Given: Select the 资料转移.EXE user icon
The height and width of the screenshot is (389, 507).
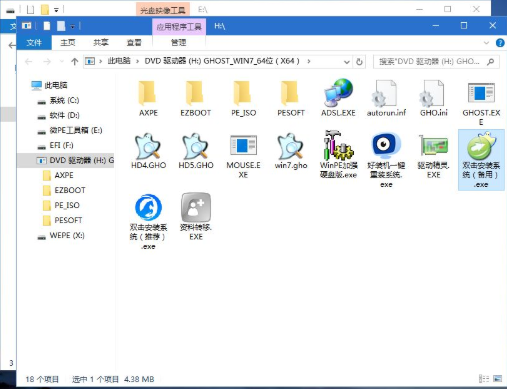Looking at the screenshot, I should coord(196,207).
